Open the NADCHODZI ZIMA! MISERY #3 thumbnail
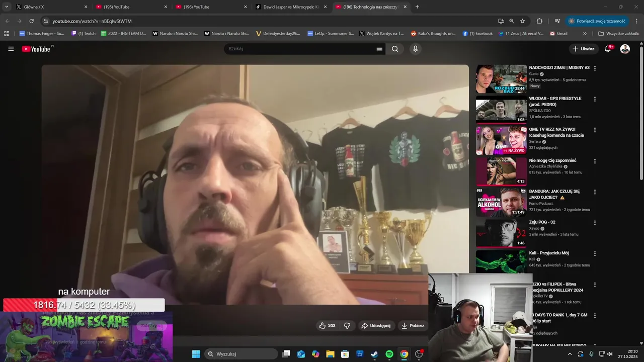 click(501, 79)
